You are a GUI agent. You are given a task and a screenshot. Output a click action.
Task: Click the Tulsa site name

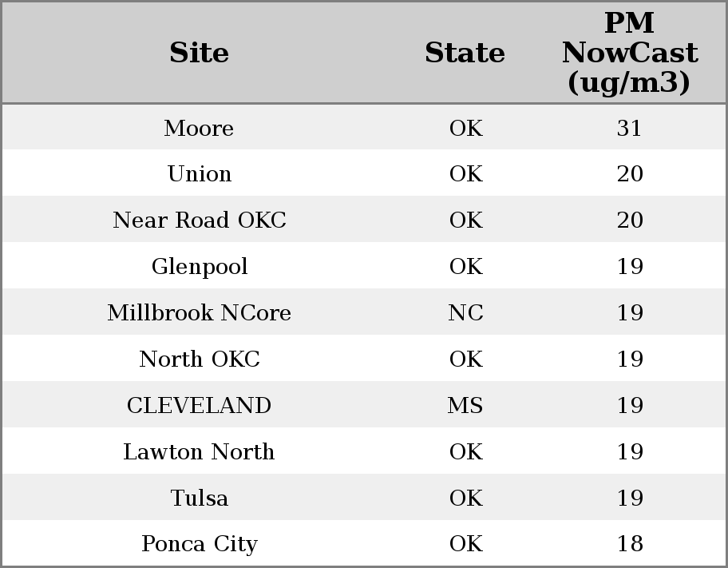[x=200, y=498]
